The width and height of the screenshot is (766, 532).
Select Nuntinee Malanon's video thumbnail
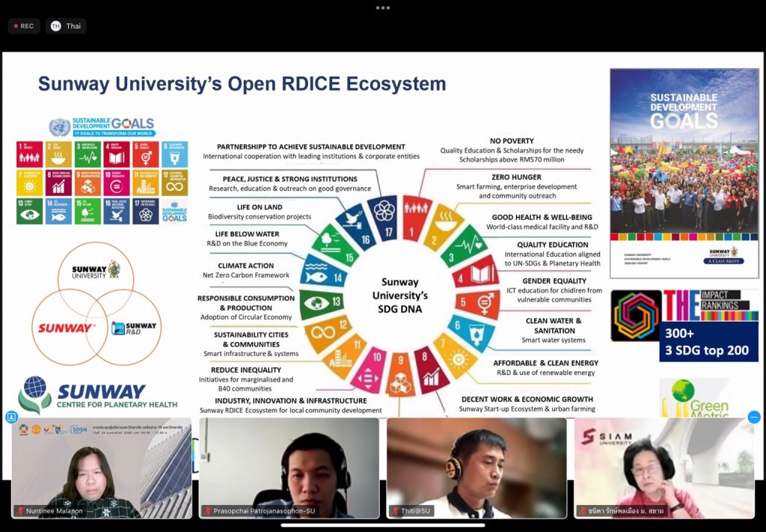tap(102, 468)
